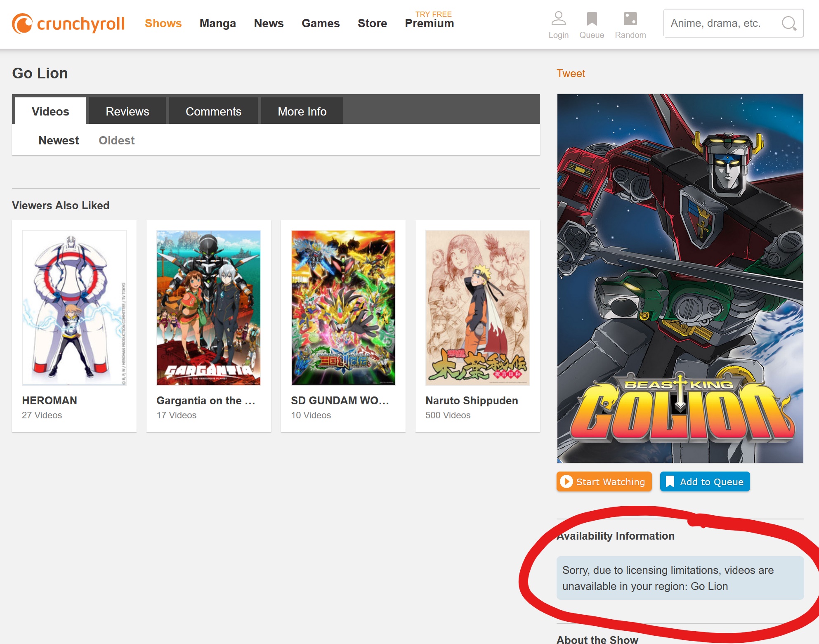This screenshot has width=819, height=644.
Task: Click the '17 Videos' count
Action: click(176, 415)
